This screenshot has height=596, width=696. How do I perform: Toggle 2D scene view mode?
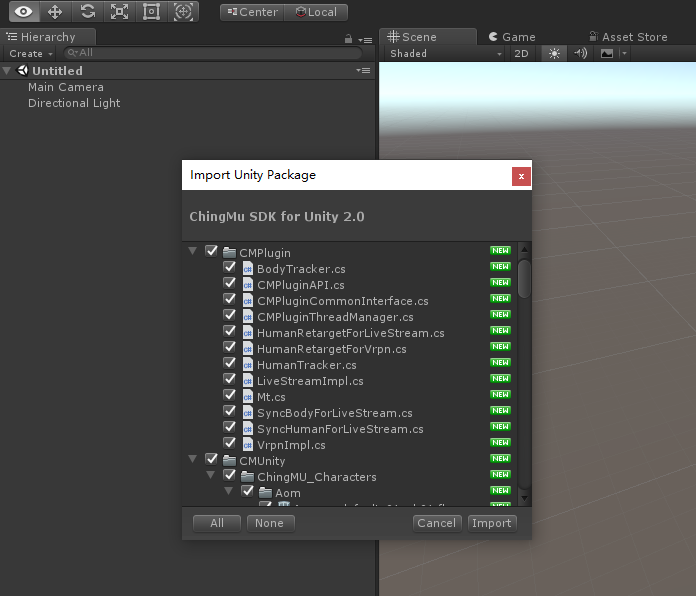521,54
